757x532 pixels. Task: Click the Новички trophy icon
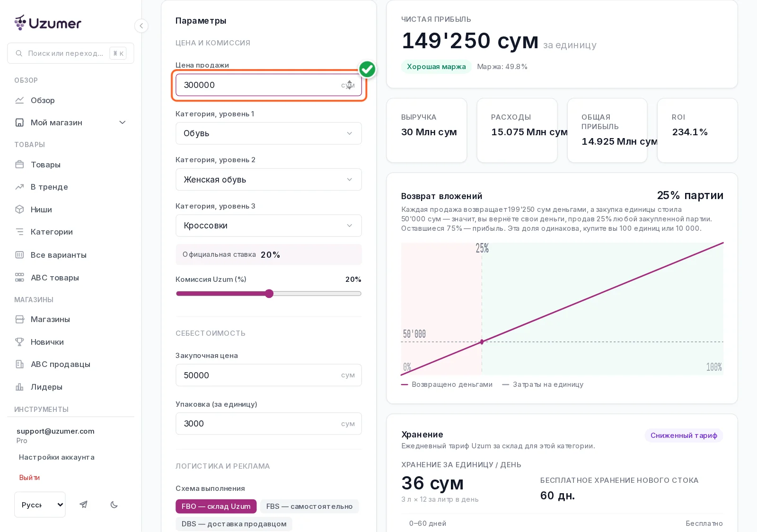19,342
